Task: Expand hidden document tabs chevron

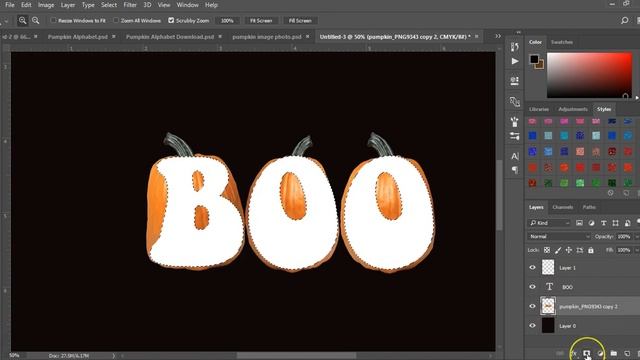Action: [x=498, y=36]
